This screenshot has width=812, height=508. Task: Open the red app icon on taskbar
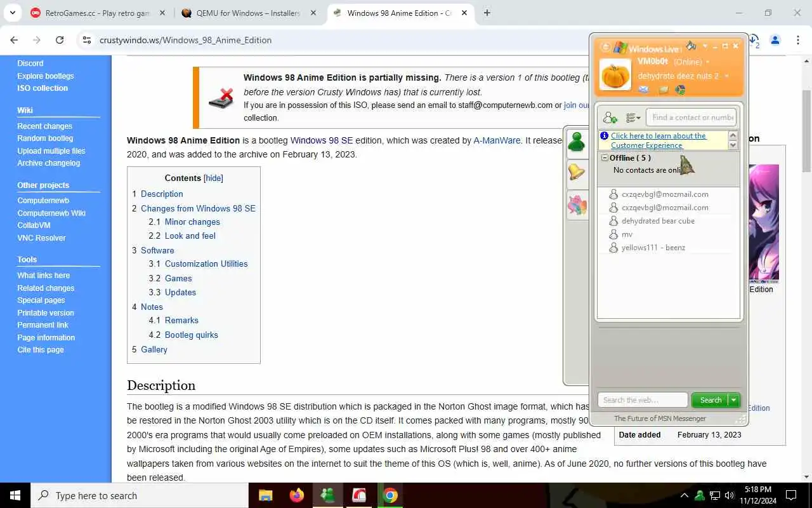click(359, 495)
